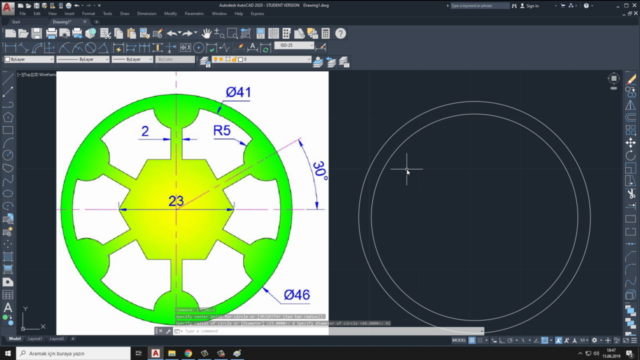The width and height of the screenshot is (640, 360).
Task: Open the Help question-mark icon
Action: tap(340, 33)
